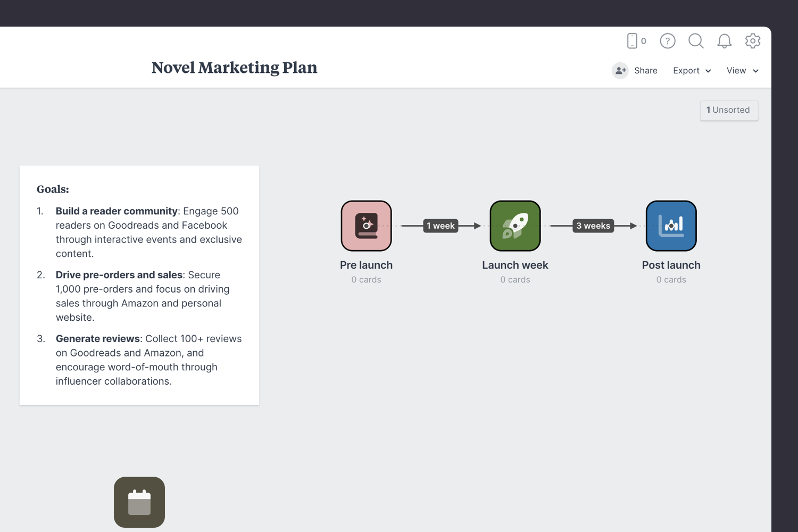Open settings with the gear icon
798x532 pixels.
tap(753, 41)
